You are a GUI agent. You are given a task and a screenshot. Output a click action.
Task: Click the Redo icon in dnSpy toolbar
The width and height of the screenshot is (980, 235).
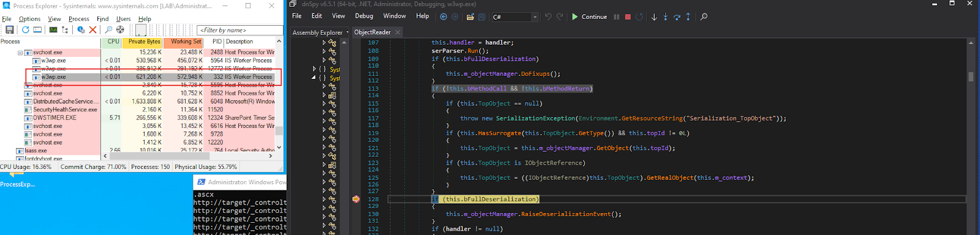point(560,17)
